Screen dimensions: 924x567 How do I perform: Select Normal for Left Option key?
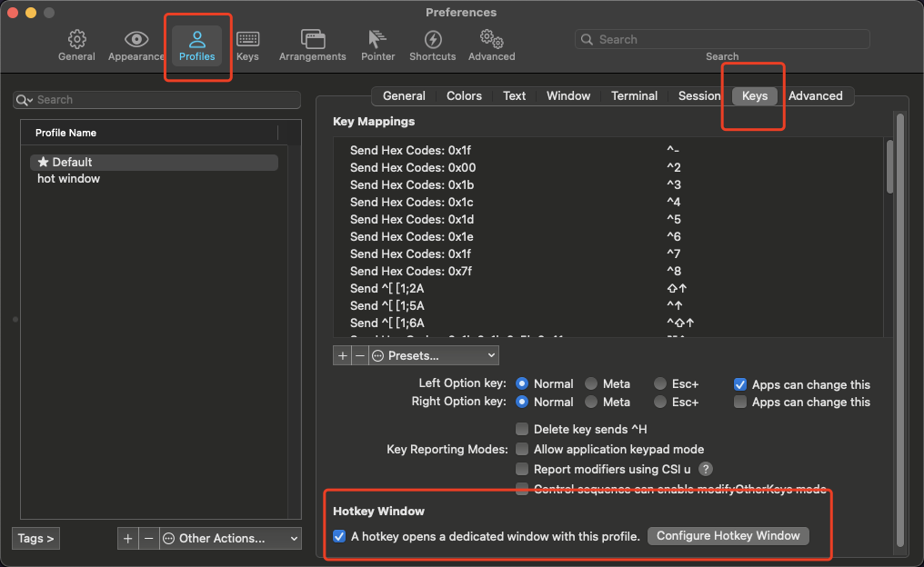[521, 383]
